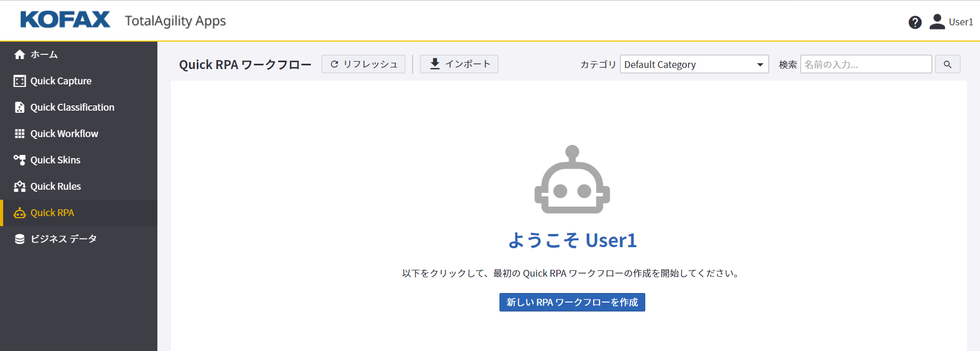Image resolution: width=980 pixels, height=351 pixels.
Task: Select Quick RPA label in sidebar
Action: coord(52,212)
